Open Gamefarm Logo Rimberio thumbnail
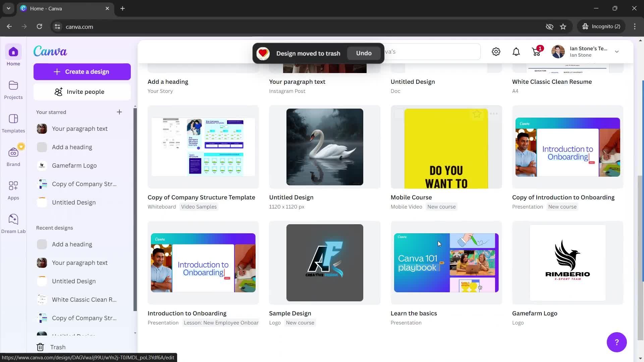The image size is (644, 362). (568, 263)
